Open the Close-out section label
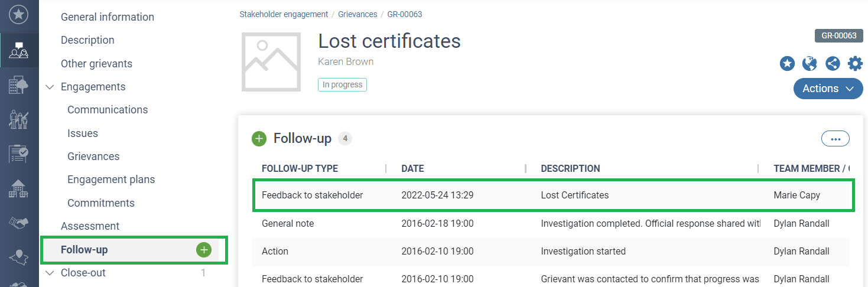The image size is (868, 287). (83, 273)
